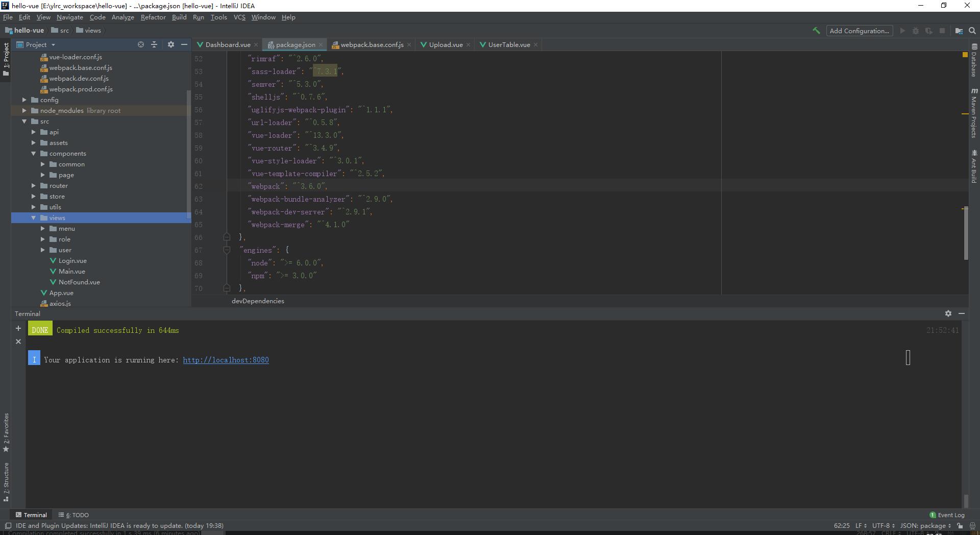Open the JSON: package schema dropdown
The height and width of the screenshot is (535, 980).
(925, 525)
